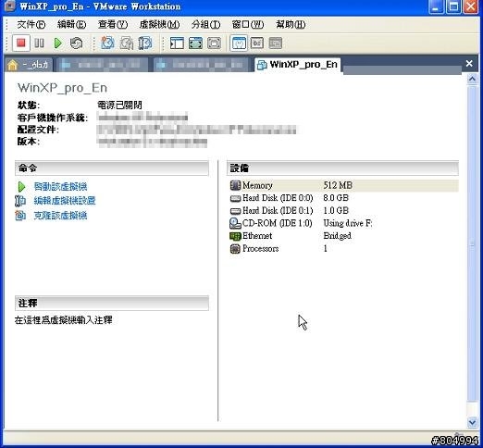This screenshot has width=483, height=448.
Task: Maximize the VMware Workstation window
Action: tap(453, 6)
